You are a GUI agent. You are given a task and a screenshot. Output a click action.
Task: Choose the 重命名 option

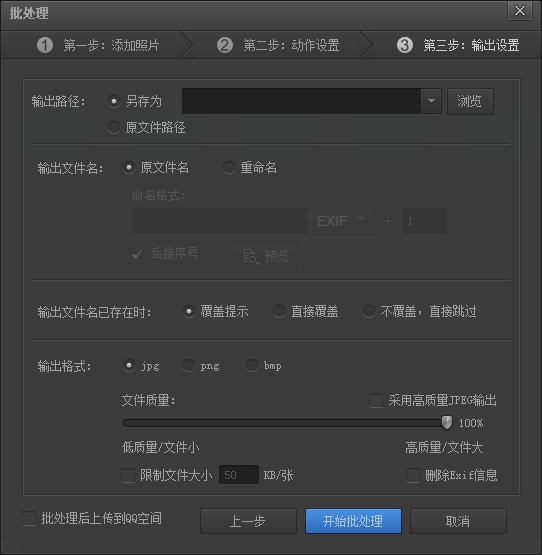pyautogui.click(x=229, y=167)
